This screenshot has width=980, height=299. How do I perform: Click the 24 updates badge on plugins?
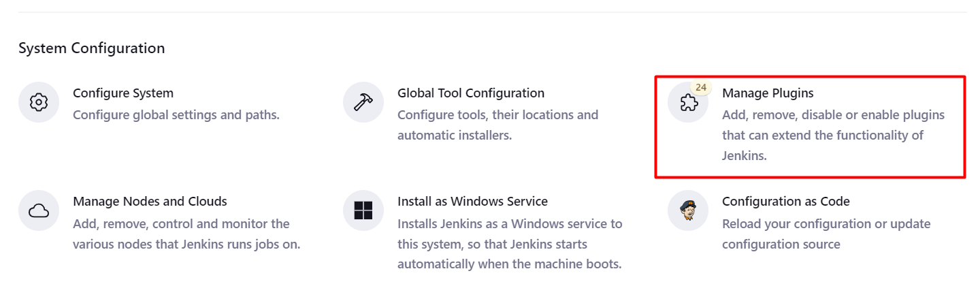[x=701, y=88]
